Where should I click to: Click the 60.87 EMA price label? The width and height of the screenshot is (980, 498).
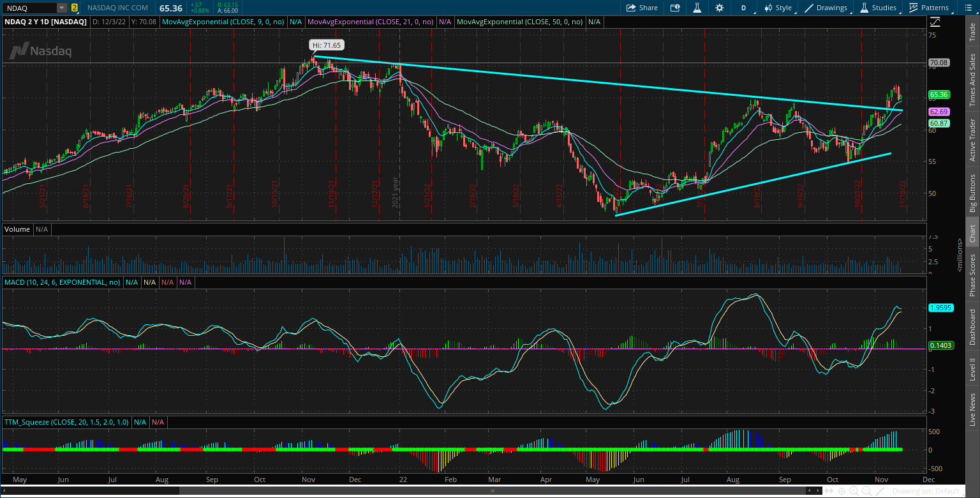939,123
